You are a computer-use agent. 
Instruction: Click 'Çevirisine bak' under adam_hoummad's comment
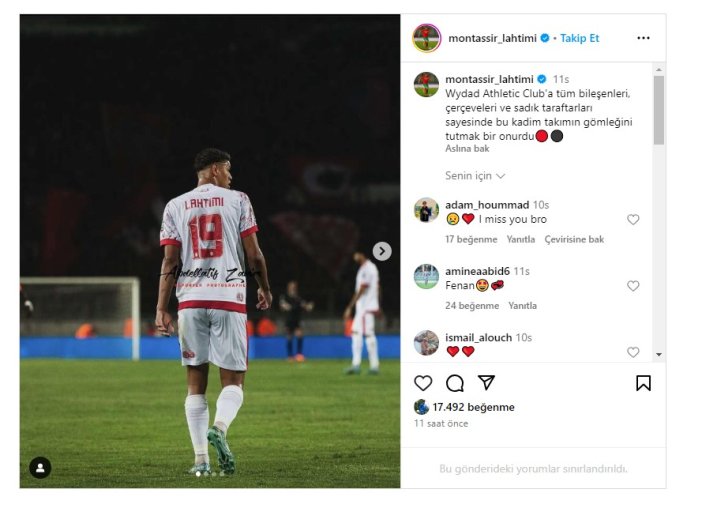574,239
